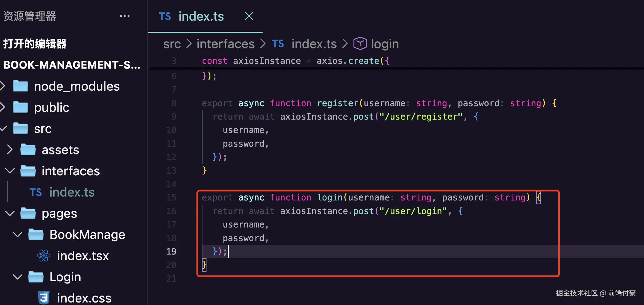Open index.tsx under BookManage

(83, 256)
